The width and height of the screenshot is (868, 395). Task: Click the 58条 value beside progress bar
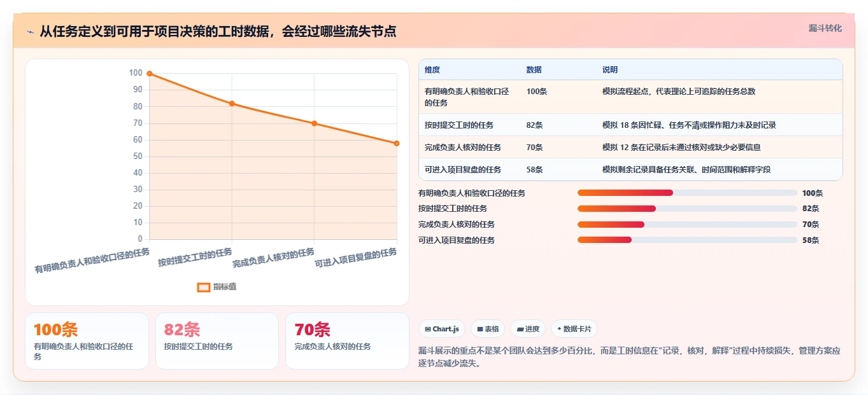[811, 240]
